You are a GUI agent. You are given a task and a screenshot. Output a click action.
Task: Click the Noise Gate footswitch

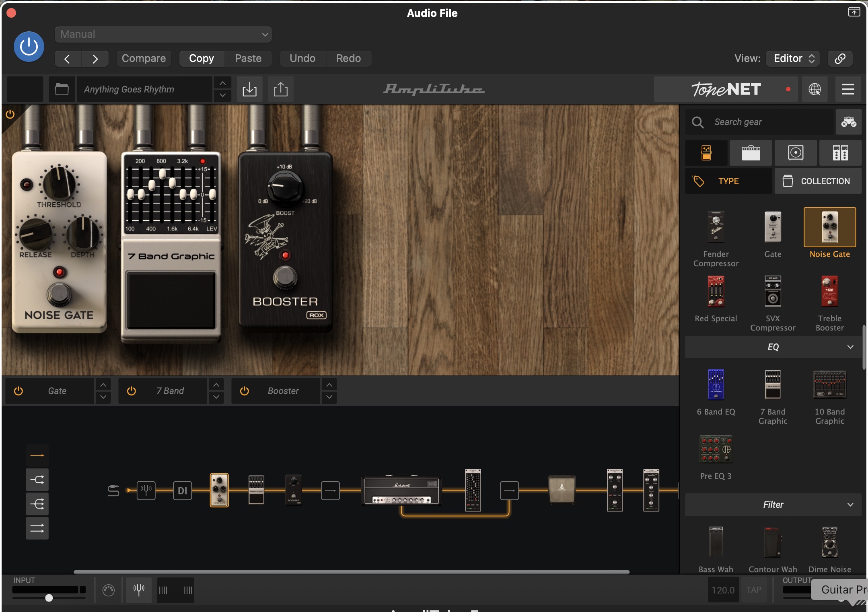coord(59,294)
